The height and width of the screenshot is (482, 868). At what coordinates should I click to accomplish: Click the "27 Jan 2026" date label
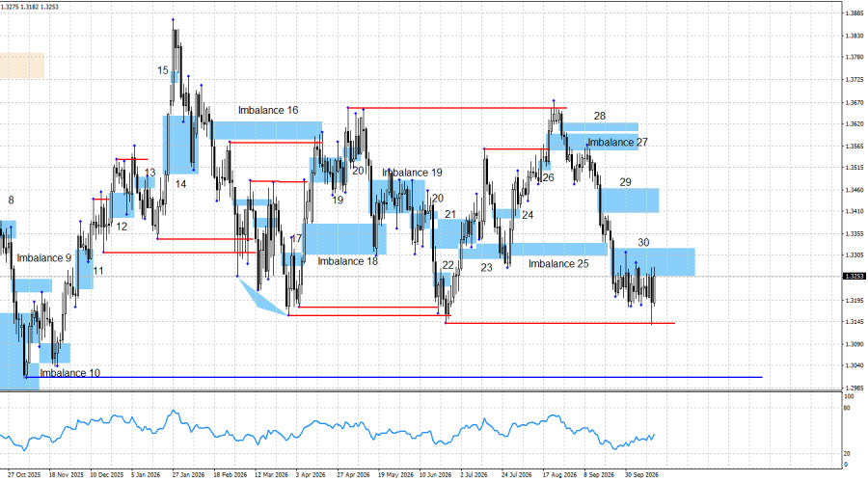(189, 475)
